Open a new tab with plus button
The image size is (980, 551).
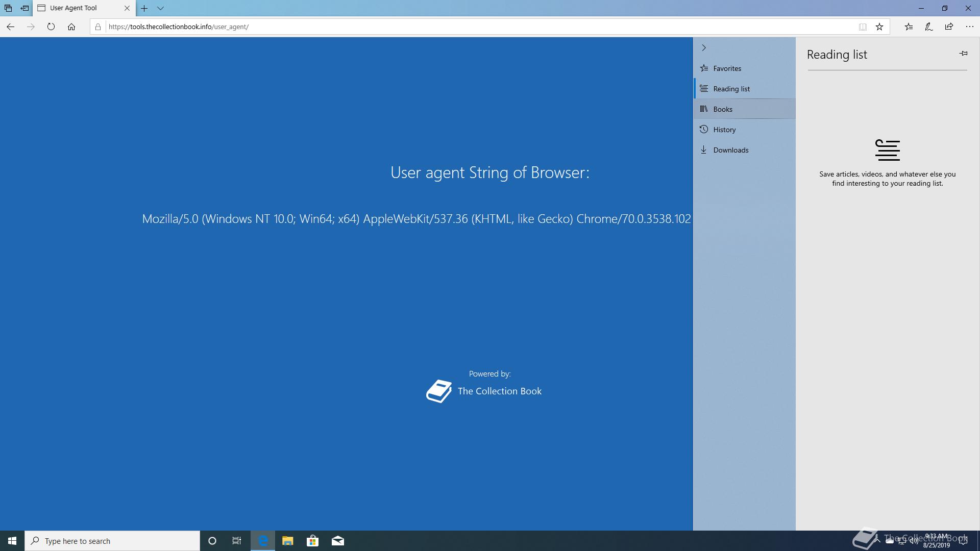(x=144, y=8)
